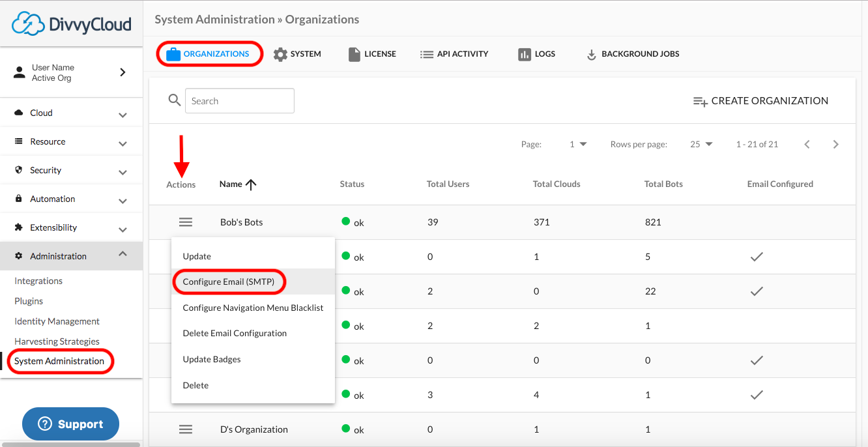Click the Support button
This screenshot has height=447, width=868.
[x=70, y=424]
